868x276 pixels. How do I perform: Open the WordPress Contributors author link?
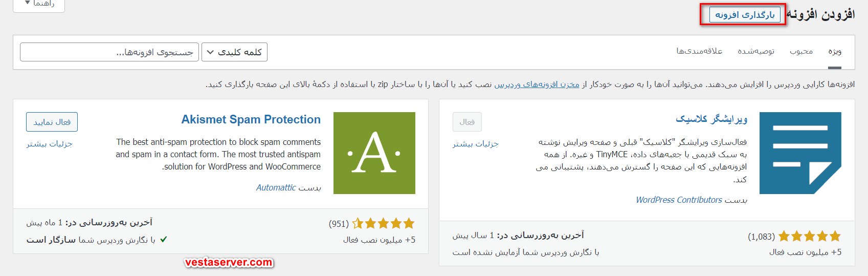679,200
